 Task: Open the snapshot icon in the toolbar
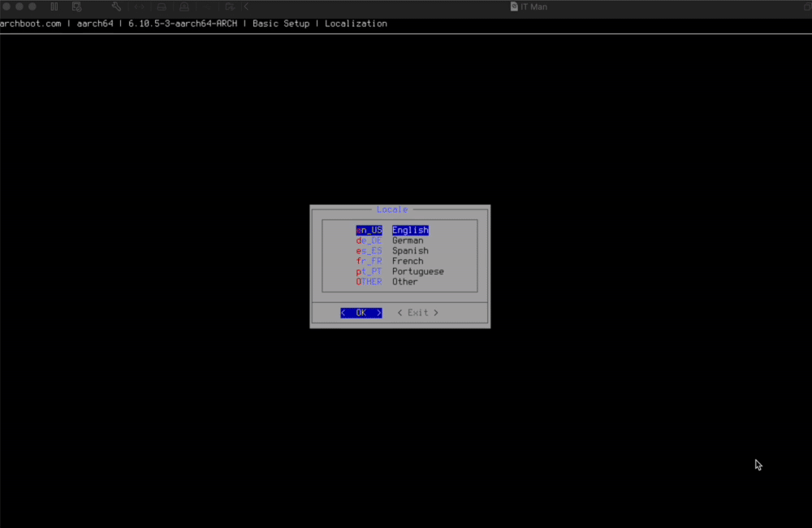tap(77, 6)
